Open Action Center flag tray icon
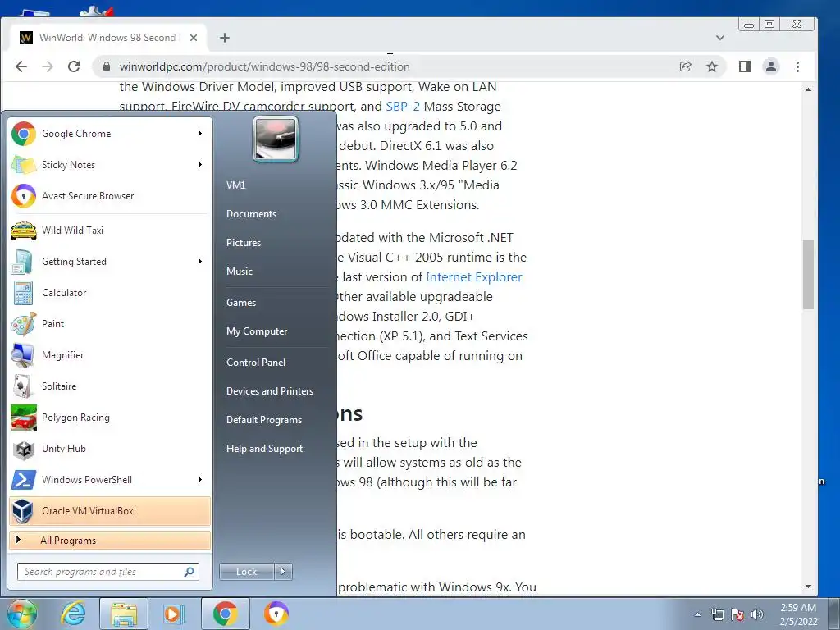Viewport: 840px width, 630px height. 737,614
